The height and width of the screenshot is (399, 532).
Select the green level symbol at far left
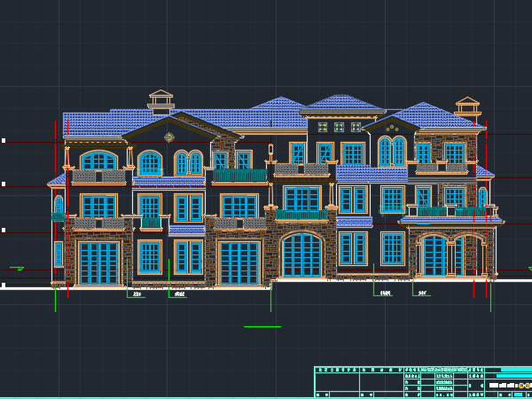pyautogui.click(x=16, y=268)
